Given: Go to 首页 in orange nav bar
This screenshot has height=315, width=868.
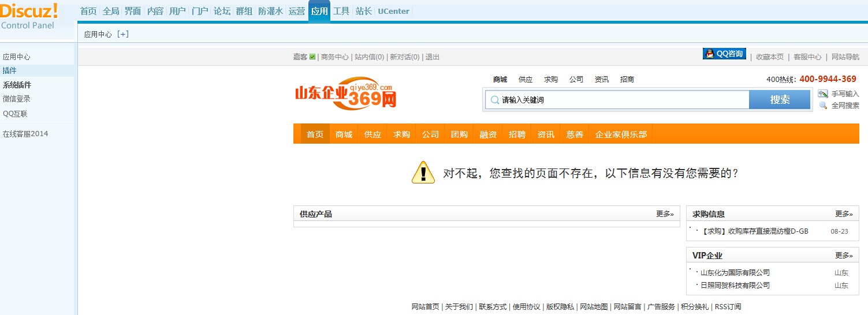Looking at the screenshot, I should [315, 134].
